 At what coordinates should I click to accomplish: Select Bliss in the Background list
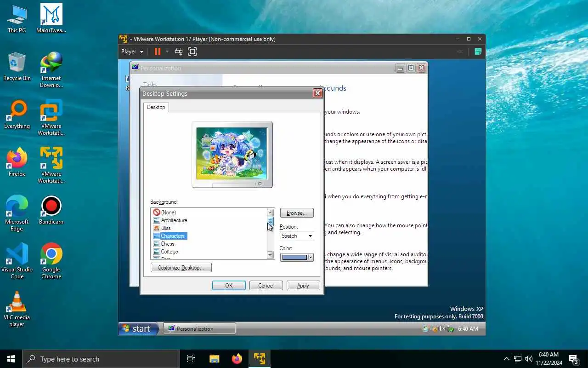[x=165, y=228]
